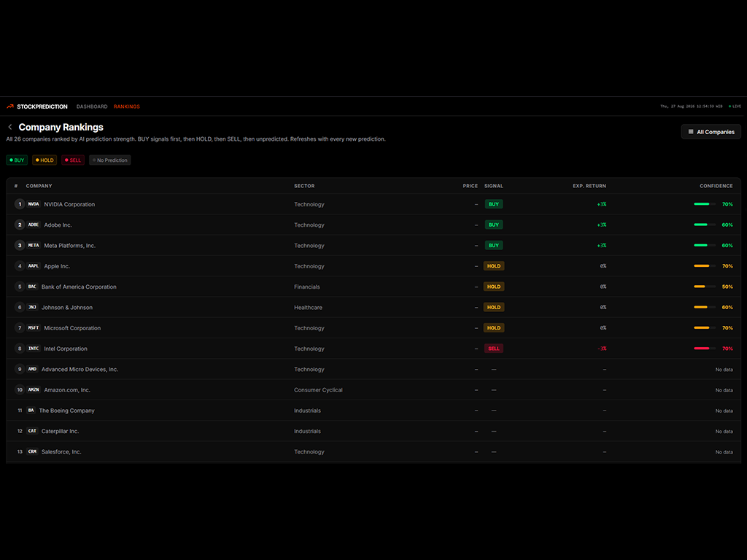Click the ADBE ticker badge

(x=34, y=225)
